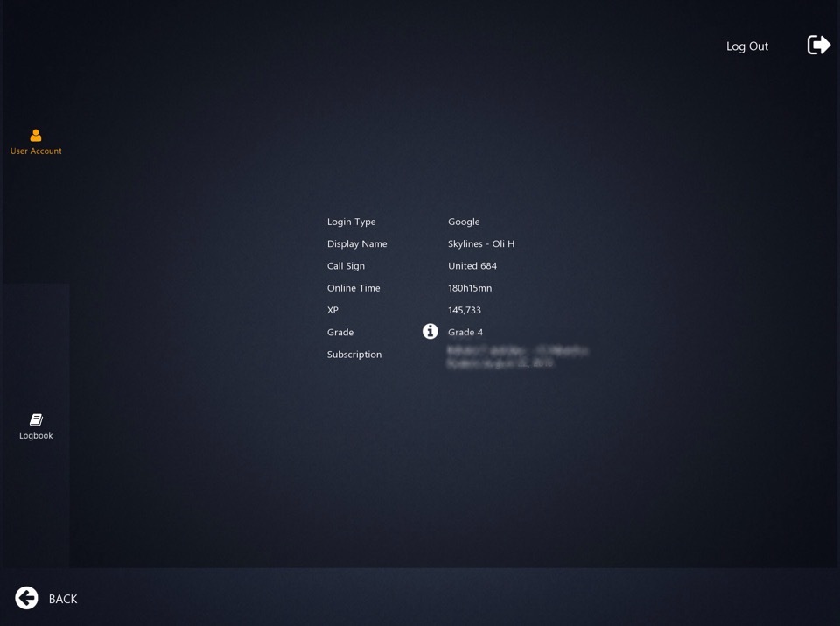840x626 pixels.
Task: Open the Logbook book icon
Action: pos(36,419)
